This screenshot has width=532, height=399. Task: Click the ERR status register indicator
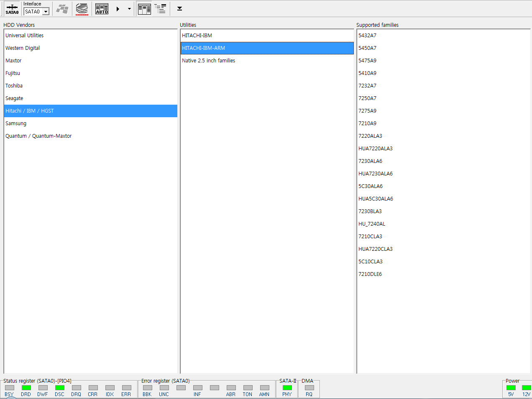(x=126, y=388)
